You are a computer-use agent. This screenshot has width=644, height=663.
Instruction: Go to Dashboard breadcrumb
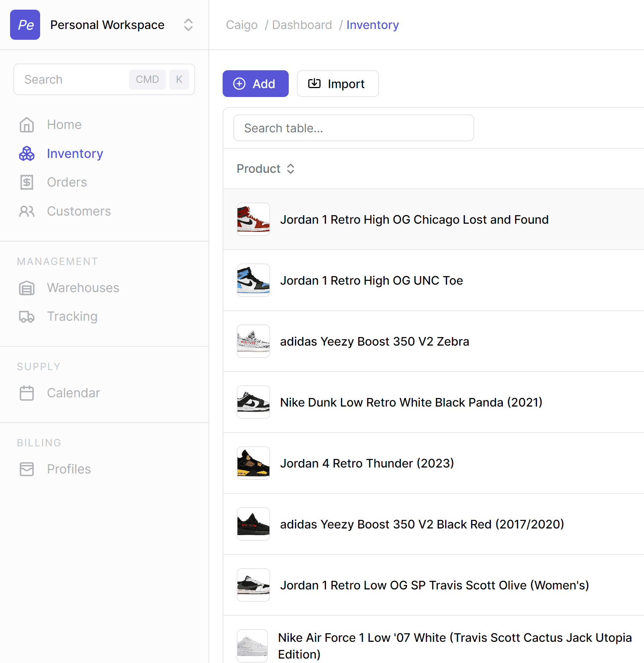point(302,25)
